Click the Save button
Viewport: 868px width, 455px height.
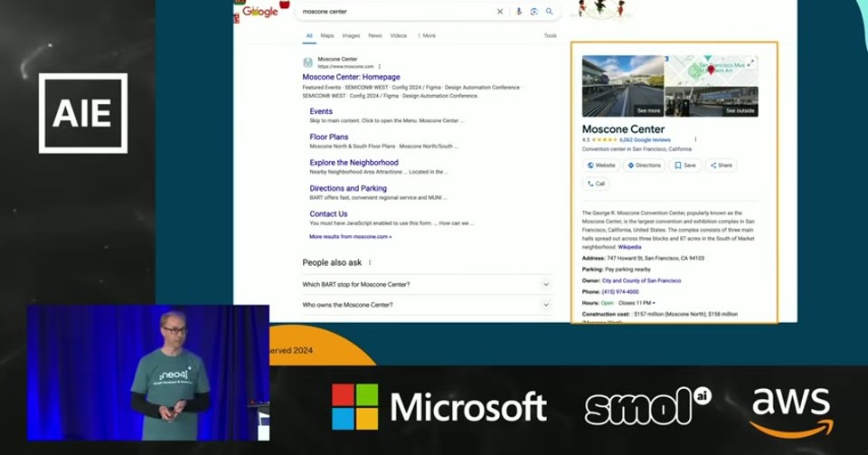[x=684, y=165]
